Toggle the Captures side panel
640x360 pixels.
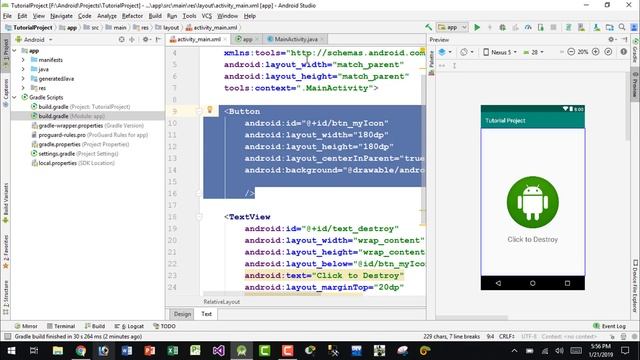[x=6, y=93]
